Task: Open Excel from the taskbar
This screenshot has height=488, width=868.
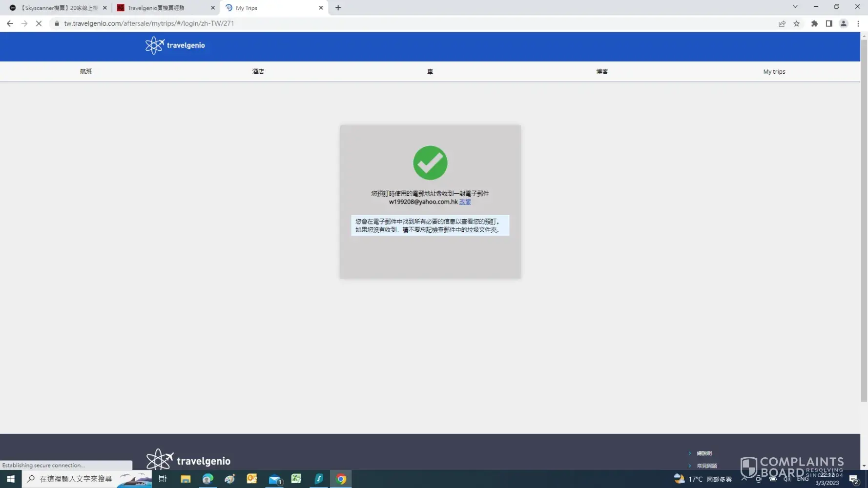Action: tap(296, 479)
